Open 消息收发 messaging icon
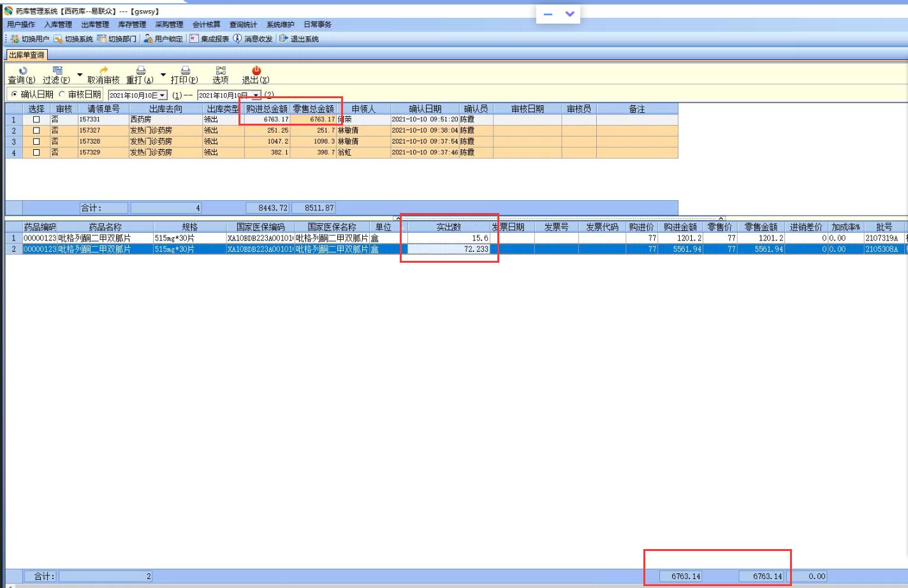The height and width of the screenshot is (588, 908). coord(237,39)
